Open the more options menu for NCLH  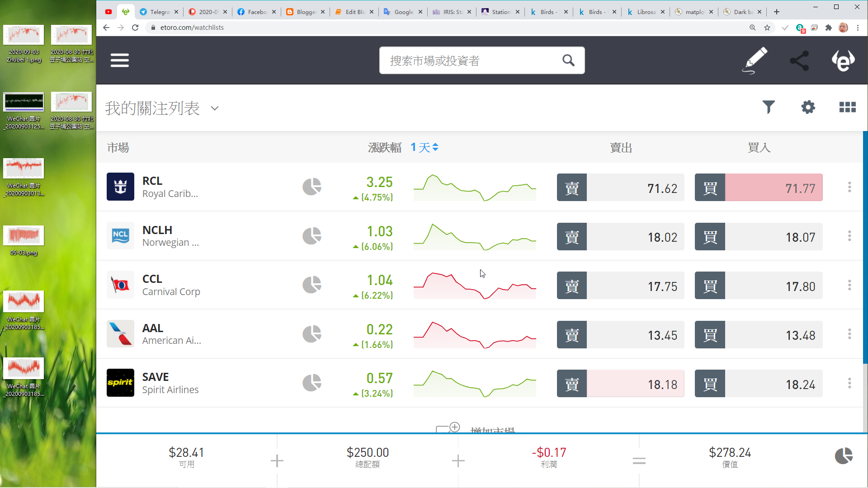tap(849, 235)
